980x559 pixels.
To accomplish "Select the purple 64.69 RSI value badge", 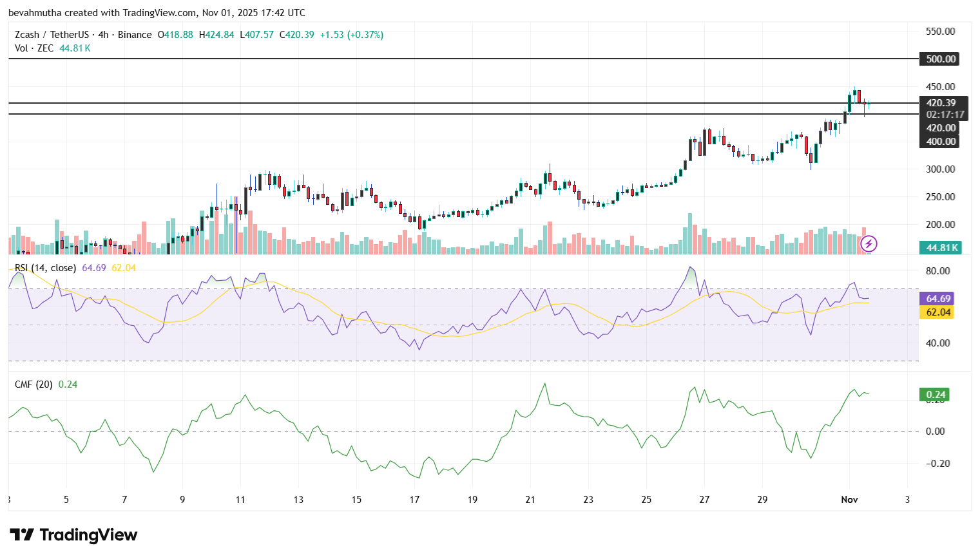I will [936, 299].
